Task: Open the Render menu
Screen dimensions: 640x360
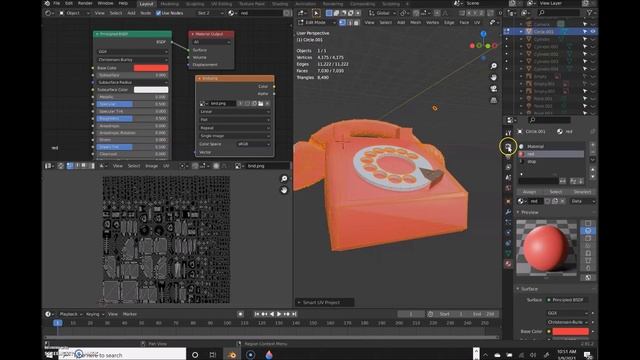Action: pyautogui.click(x=85, y=3)
